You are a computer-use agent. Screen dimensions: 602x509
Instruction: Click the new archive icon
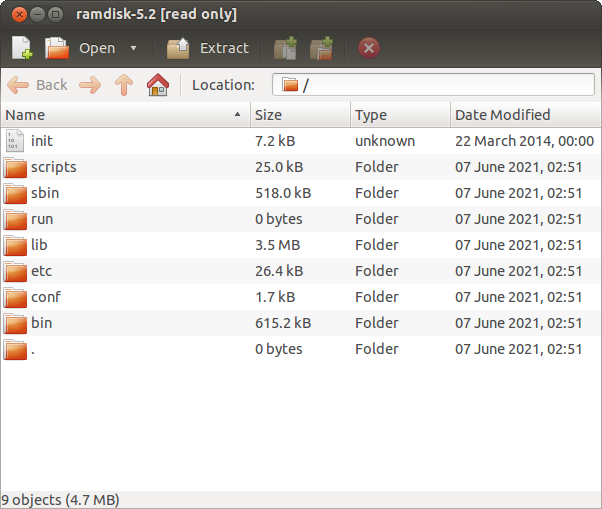22,48
